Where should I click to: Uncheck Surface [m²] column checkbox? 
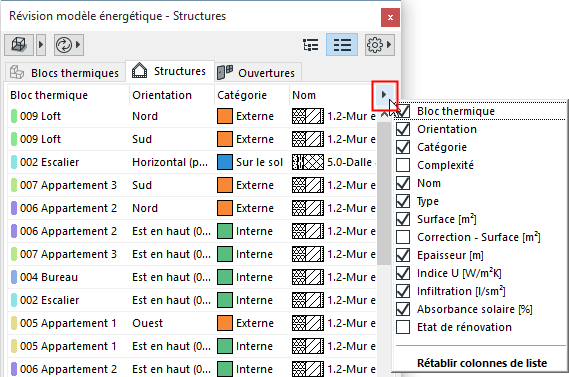pos(403,219)
